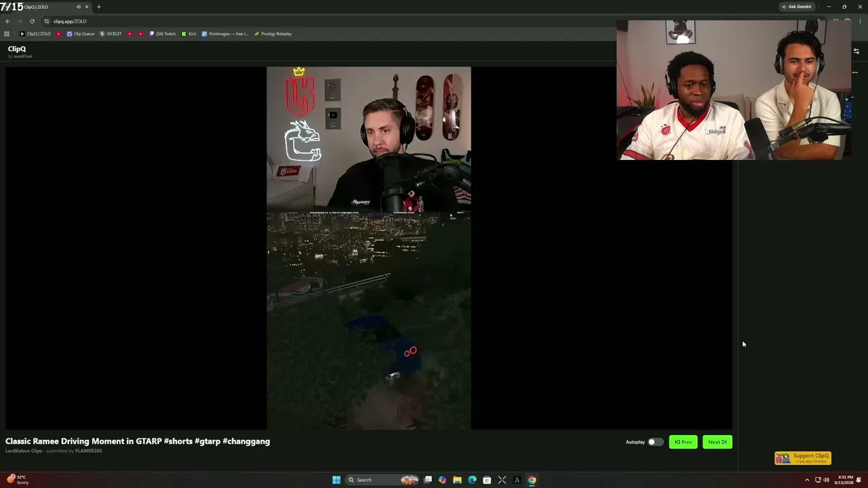Switch to Google Chrome on the taskbar
Viewport: 868px width, 488px height.
[x=532, y=480]
